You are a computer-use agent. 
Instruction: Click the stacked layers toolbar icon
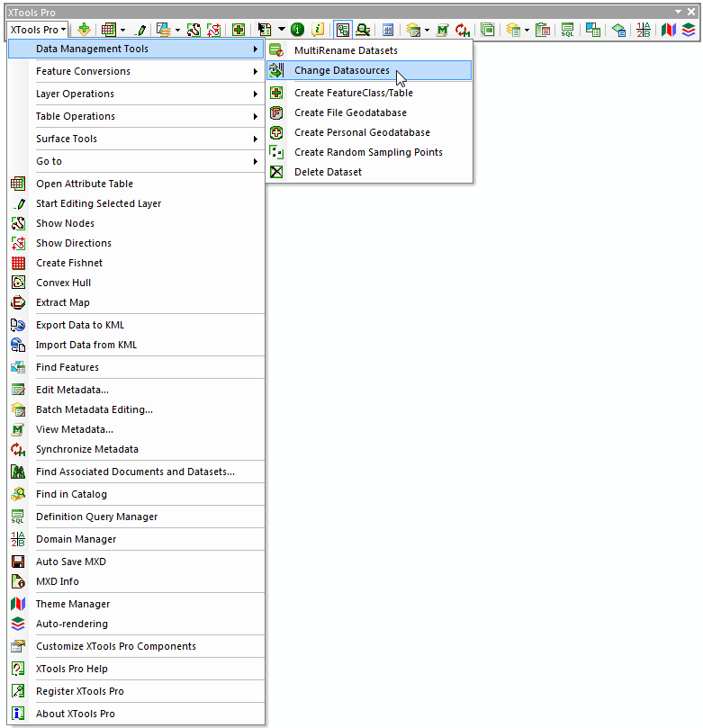click(x=164, y=30)
